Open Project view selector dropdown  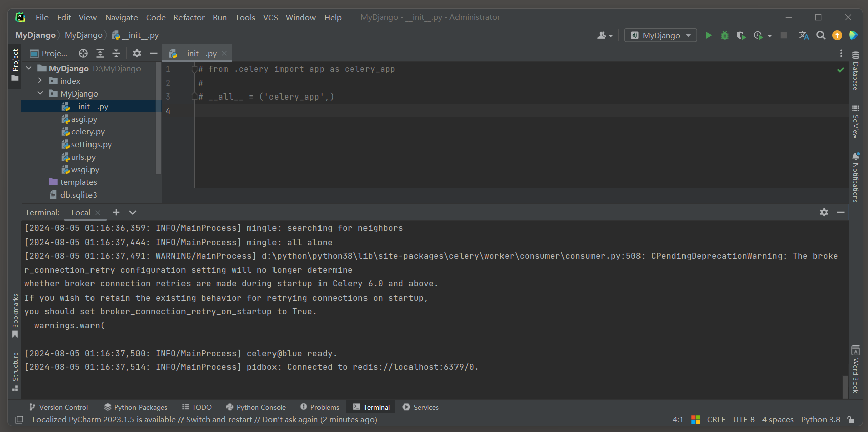[x=49, y=53]
